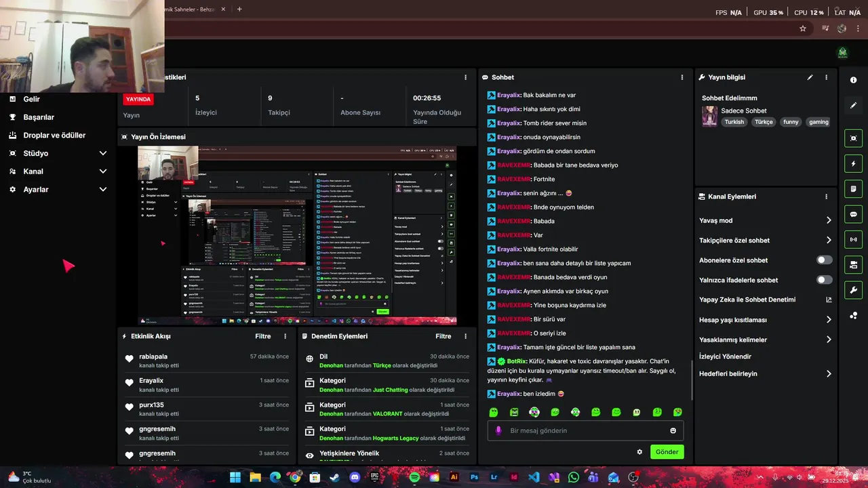Go to Droplar ve ödüller in sidebar

(54, 135)
